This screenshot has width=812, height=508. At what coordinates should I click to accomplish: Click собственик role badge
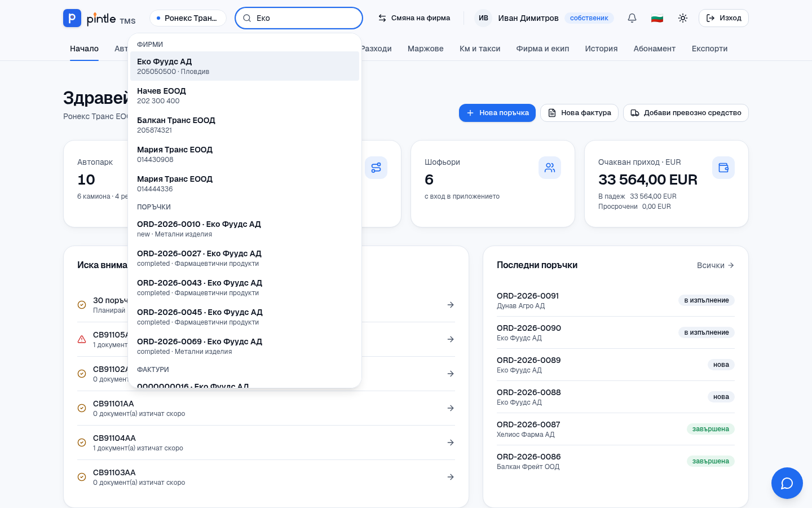click(589, 18)
